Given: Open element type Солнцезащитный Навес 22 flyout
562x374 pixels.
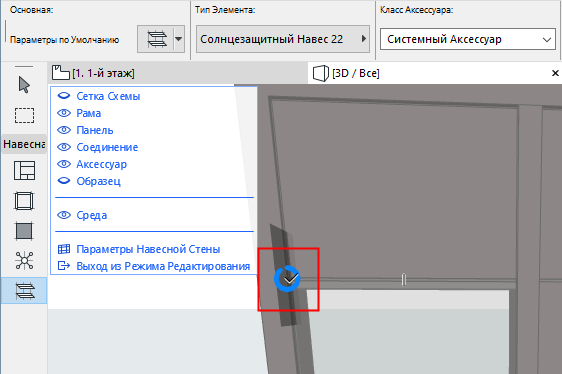Looking at the screenshot, I should click(x=283, y=39).
